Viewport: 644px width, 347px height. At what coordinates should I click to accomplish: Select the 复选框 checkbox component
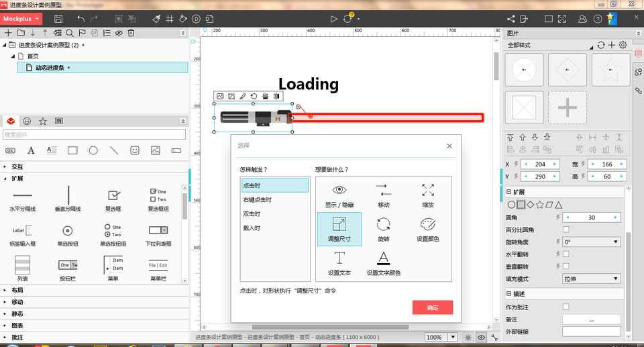[113, 200]
